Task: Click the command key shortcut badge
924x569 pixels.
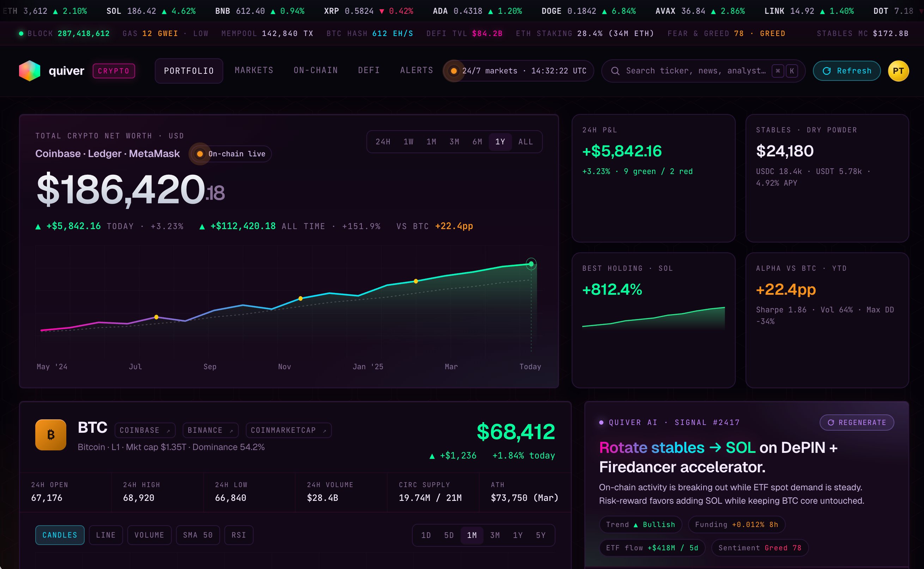Action: [x=778, y=71]
